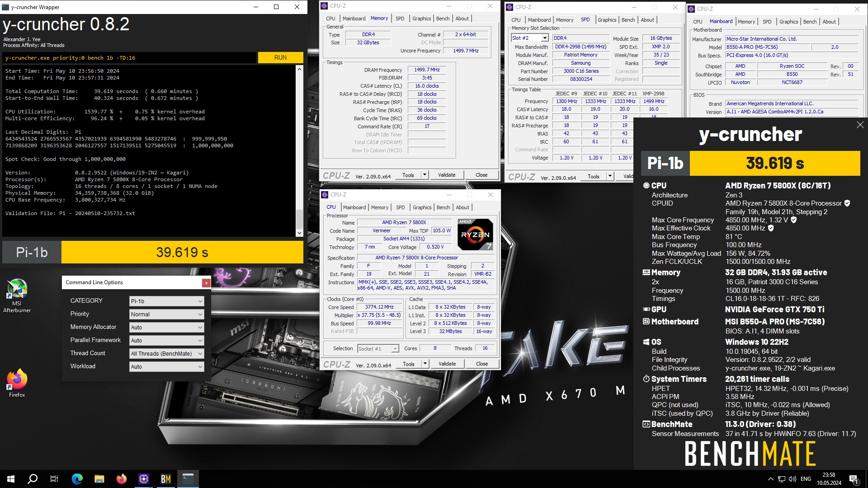Expand the Memory Allocator dropdown
Image resolution: width=868 pixels, height=488 pixels.
(166, 328)
